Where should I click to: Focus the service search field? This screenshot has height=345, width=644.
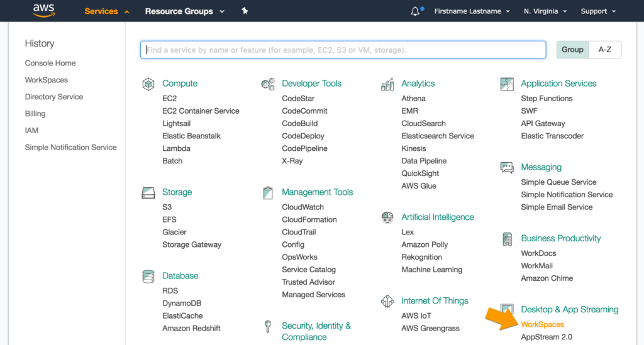pyautogui.click(x=343, y=50)
